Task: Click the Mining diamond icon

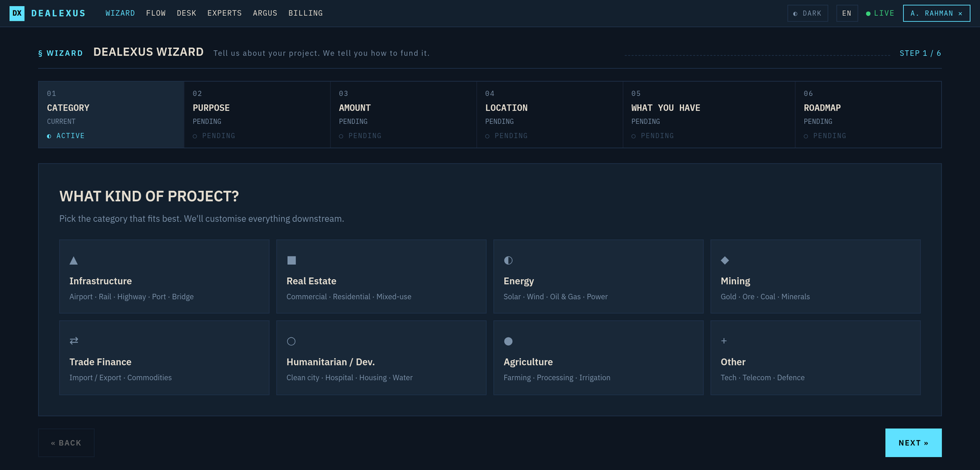Action: pos(725,261)
